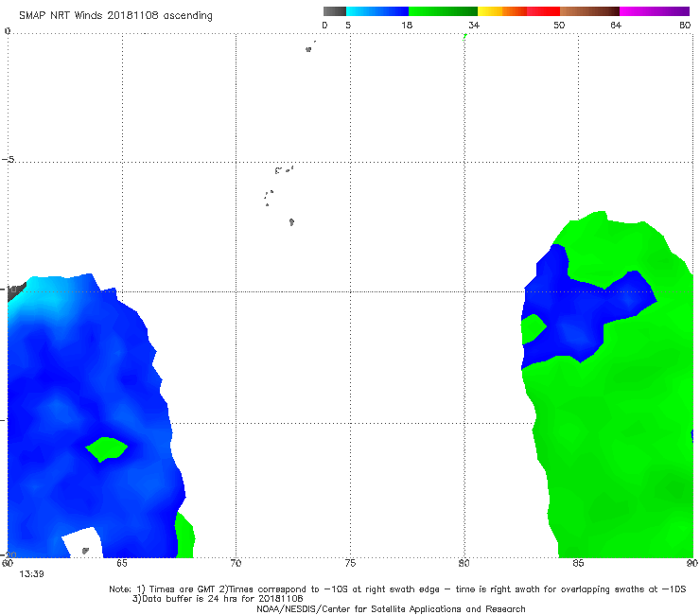700x615 pixels.
Task: Click the colorbar label '18'
Action: (x=407, y=25)
